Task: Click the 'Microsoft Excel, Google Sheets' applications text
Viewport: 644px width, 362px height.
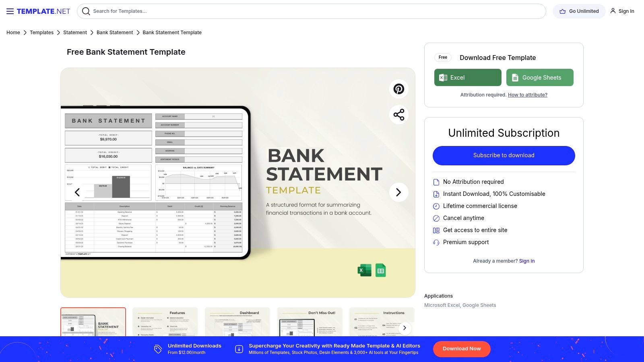Action: coord(460,305)
